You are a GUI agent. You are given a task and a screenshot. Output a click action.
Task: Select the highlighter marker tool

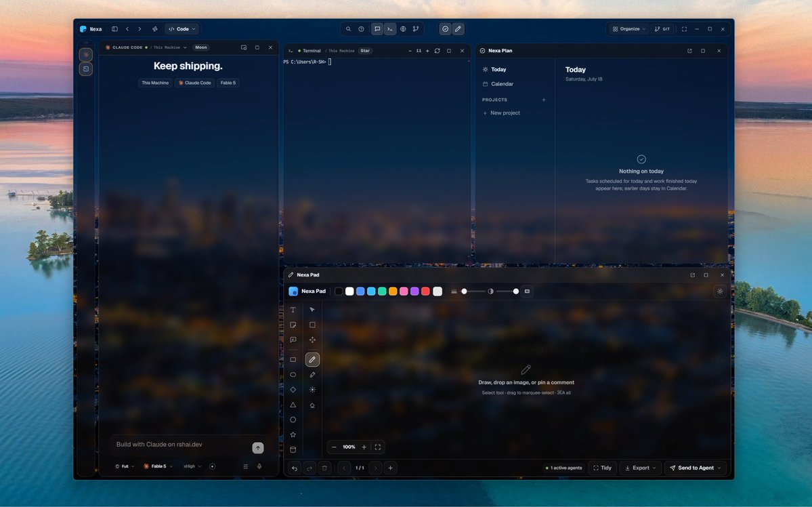tap(312, 374)
